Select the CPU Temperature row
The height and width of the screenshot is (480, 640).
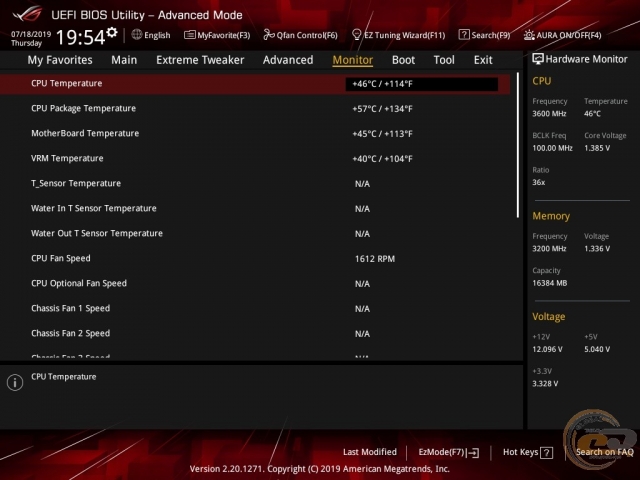click(x=255, y=84)
